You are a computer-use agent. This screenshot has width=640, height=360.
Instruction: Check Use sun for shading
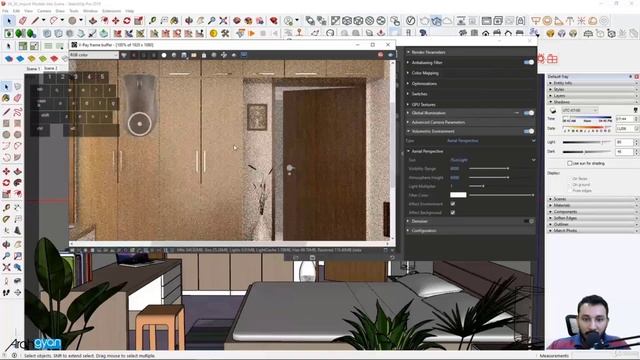coord(569,163)
